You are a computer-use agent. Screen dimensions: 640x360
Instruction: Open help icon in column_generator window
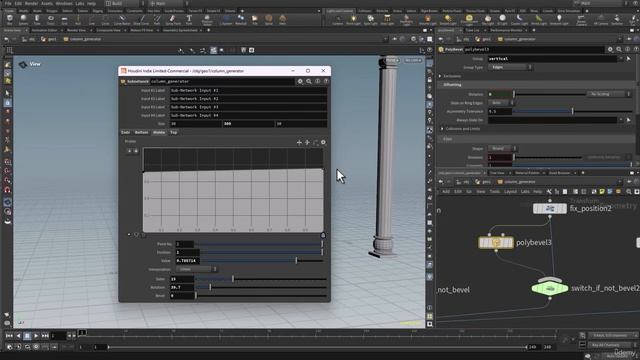[x=326, y=81]
